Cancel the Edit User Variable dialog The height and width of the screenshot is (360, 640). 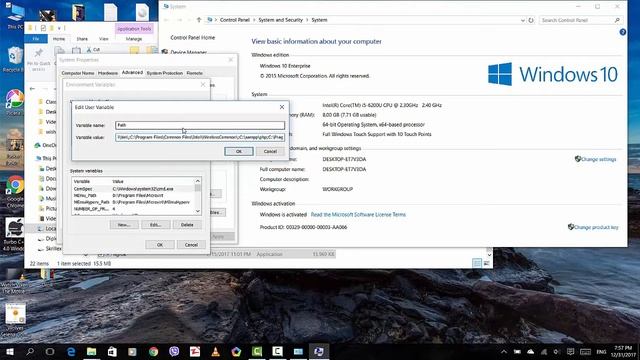[270, 151]
